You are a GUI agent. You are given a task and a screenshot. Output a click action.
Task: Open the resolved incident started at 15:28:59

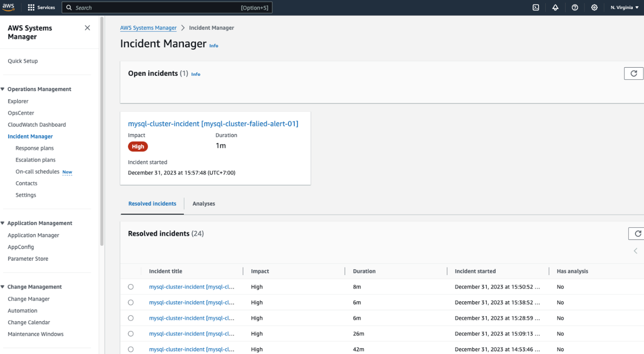(x=191, y=318)
